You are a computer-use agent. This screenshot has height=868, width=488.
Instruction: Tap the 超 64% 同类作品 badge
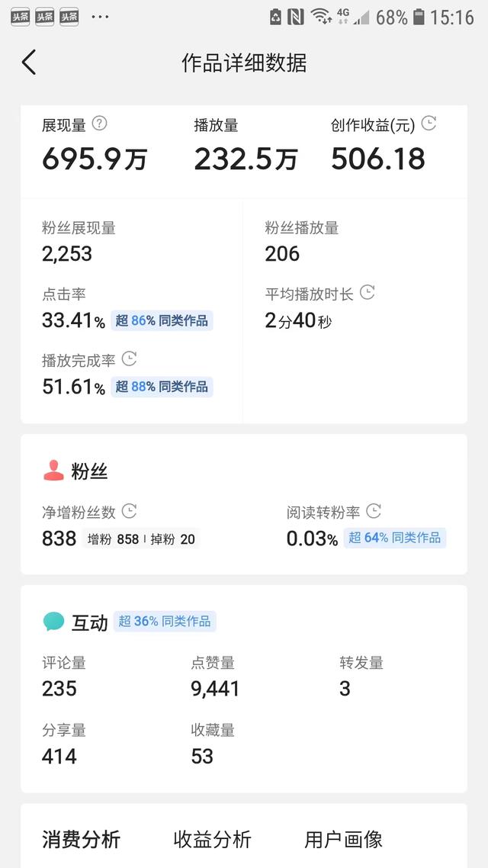pos(394,538)
